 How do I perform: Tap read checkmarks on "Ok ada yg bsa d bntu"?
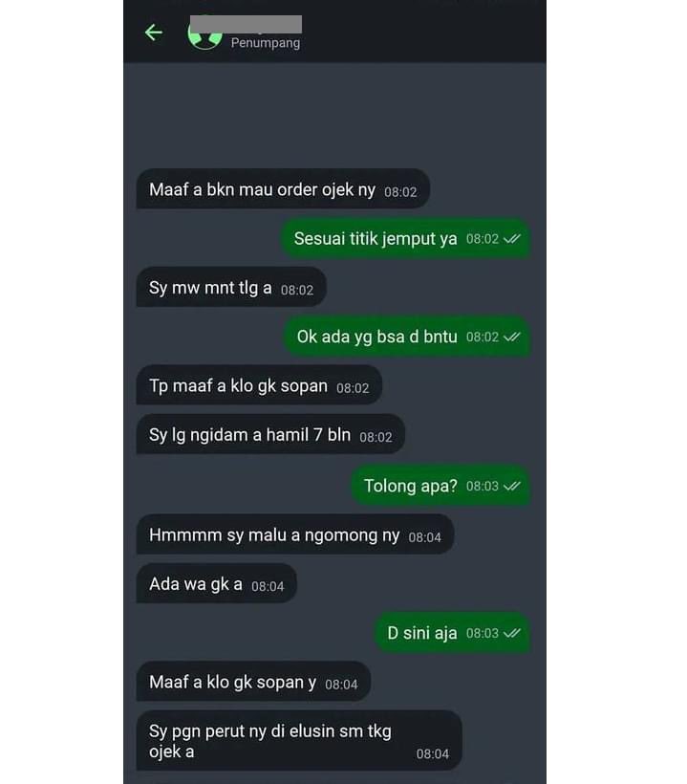point(512,337)
